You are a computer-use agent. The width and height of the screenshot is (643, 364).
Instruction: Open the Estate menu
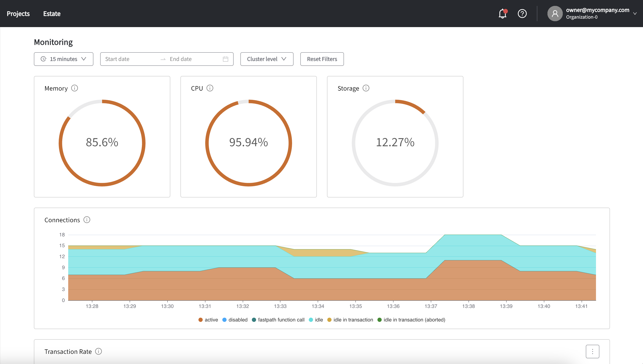click(x=52, y=14)
